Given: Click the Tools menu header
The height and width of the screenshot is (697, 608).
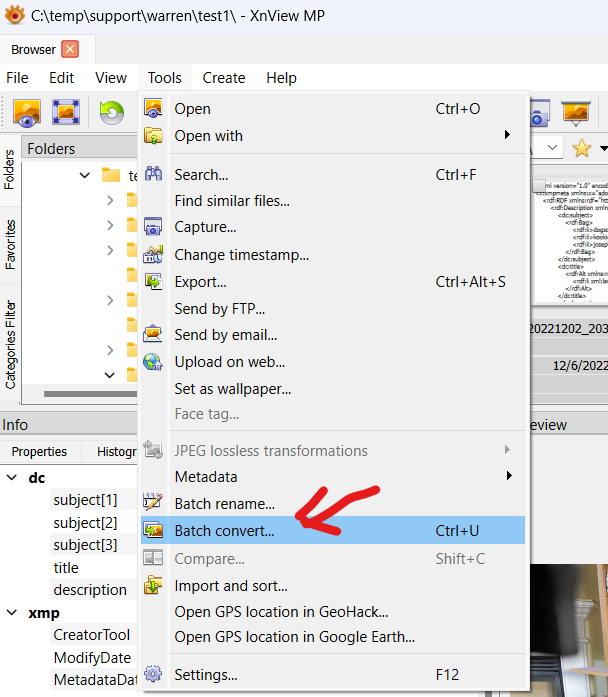Looking at the screenshot, I should (164, 78).
